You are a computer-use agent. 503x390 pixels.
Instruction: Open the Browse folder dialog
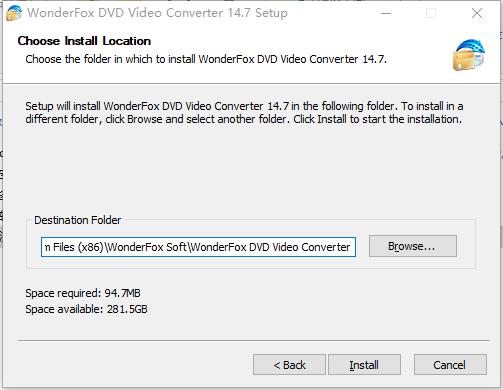point(413,246)
